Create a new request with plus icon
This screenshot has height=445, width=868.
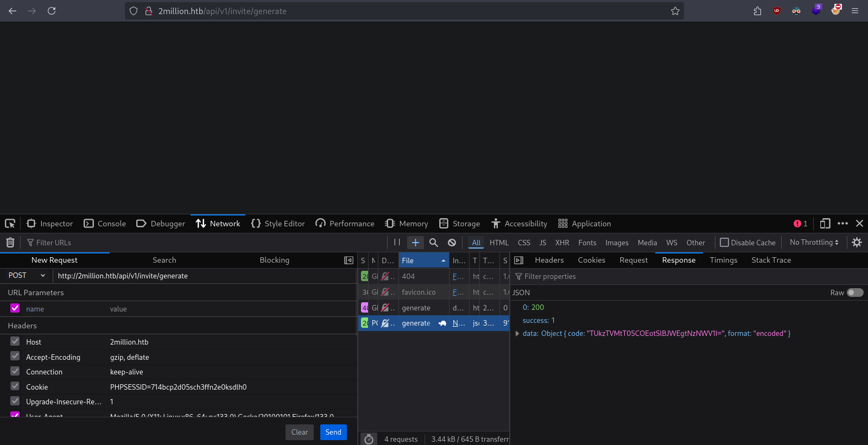[x=415, y=243]
